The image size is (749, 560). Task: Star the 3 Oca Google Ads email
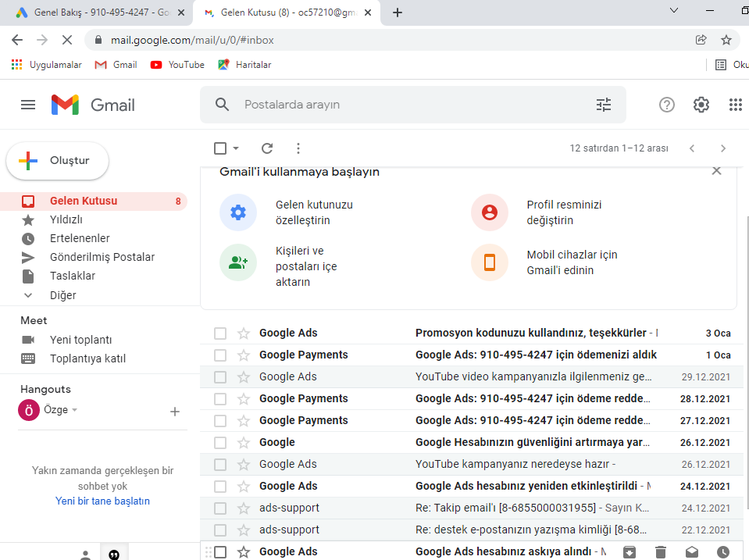pos(244,333)
